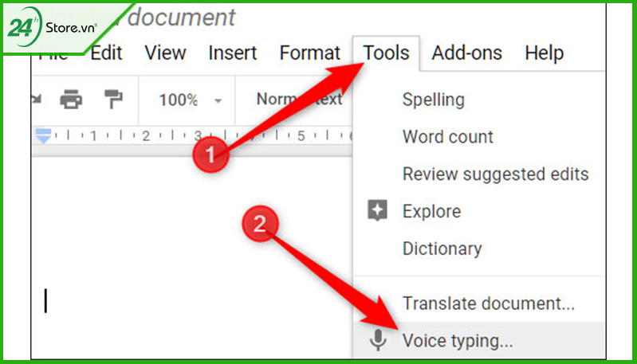
Task: Open the View menu
Action: (x=165, y=53)
